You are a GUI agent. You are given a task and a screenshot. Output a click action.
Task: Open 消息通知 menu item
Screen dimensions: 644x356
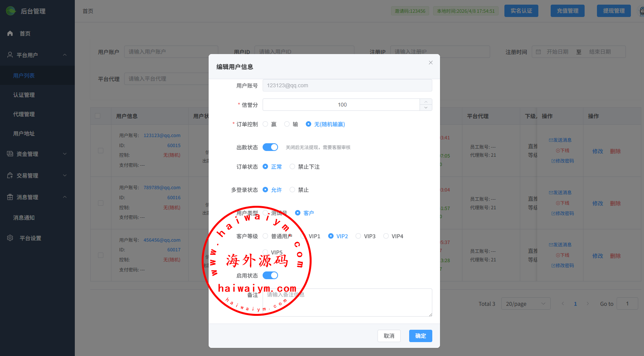click(24, 218)
